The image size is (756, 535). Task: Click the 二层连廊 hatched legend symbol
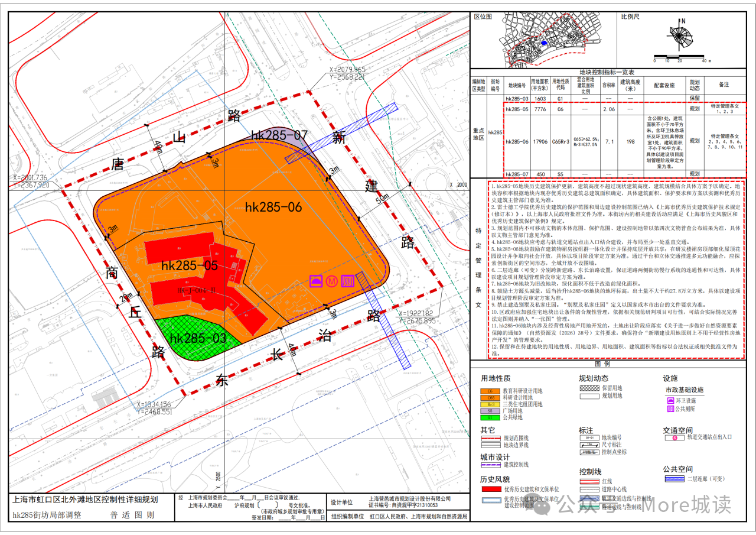click(x=674, y=479)
